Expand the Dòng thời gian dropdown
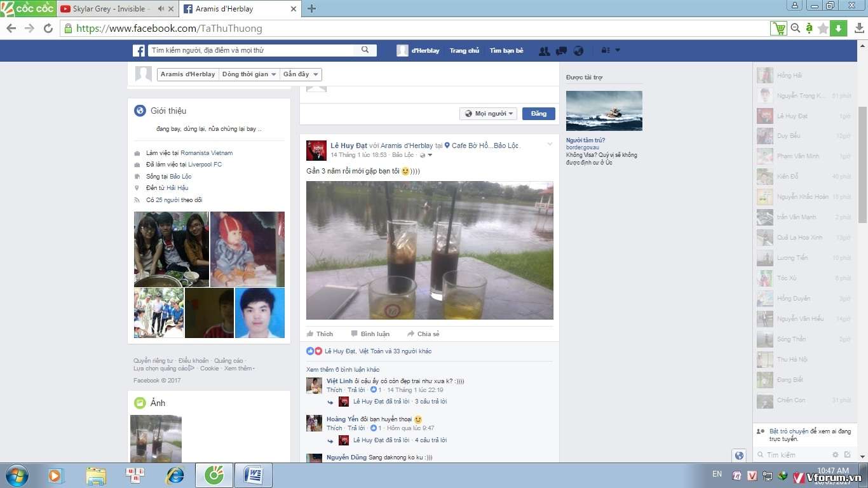The image size is (868, 488). point(248,74)
